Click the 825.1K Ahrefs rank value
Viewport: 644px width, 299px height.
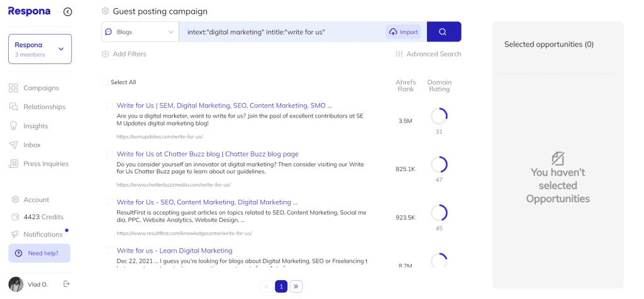[406, 169]
